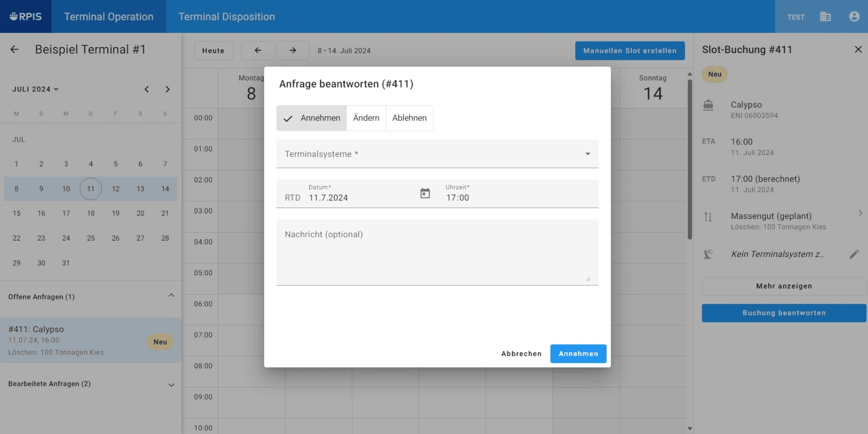The width and height of the screenshot is (868, 434).
Task: Close the Slot-Buchung #411 panel
Action: [x=858, y=49]
